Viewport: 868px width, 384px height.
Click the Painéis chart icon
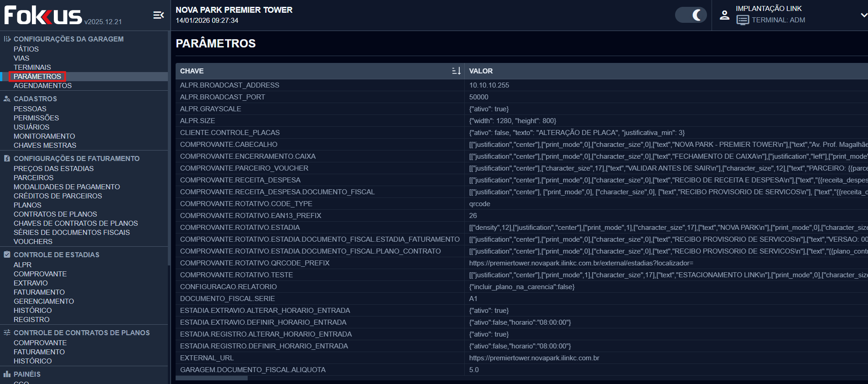(x=7, y=374)
